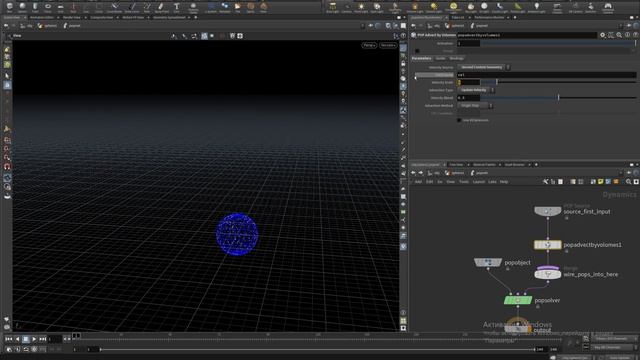
Task: Open the Layout menu in network editor
Action: click(478, 182)
